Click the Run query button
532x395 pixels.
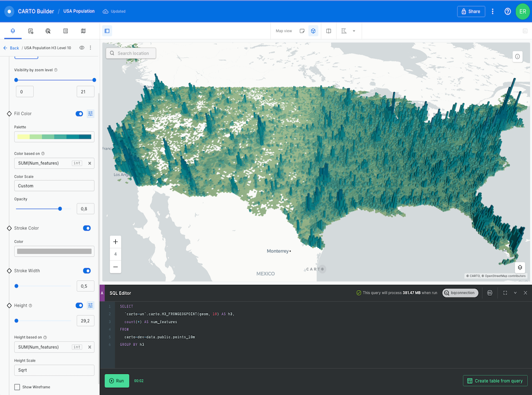pos(117,380)
